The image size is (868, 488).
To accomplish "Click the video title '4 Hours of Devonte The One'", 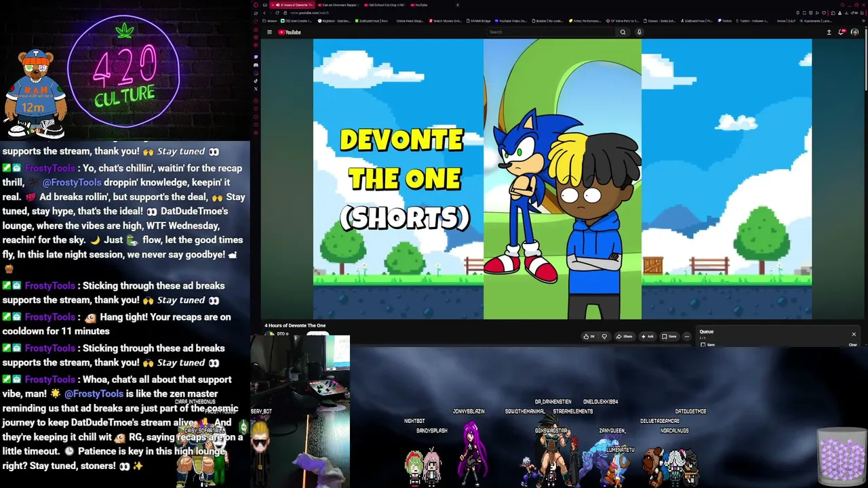I will pos(295,326).
